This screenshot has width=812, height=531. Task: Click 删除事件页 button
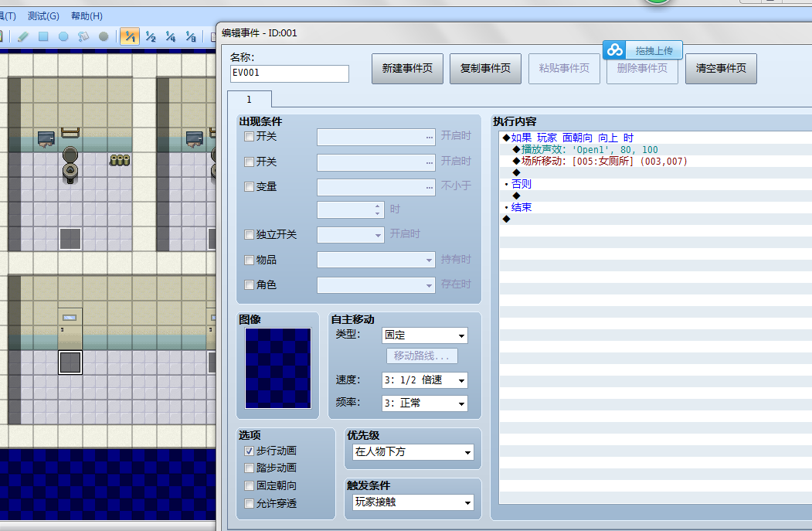tap(642, 68)
